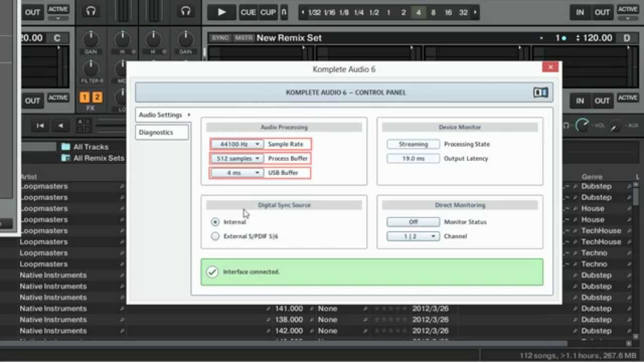
Task: Open the Sample Rate dropdown
Action: point(236,144)
